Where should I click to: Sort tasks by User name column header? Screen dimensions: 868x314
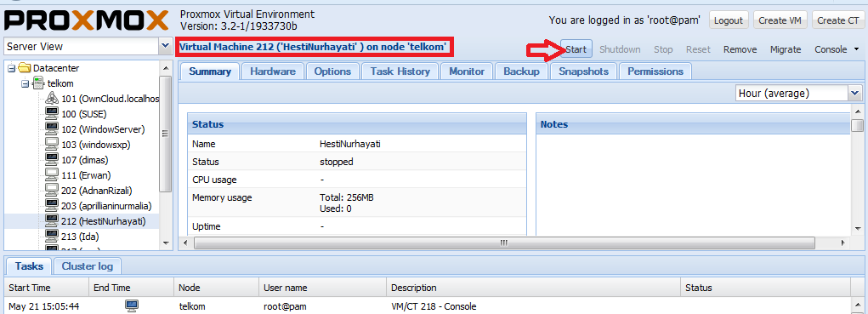[322, 288]
